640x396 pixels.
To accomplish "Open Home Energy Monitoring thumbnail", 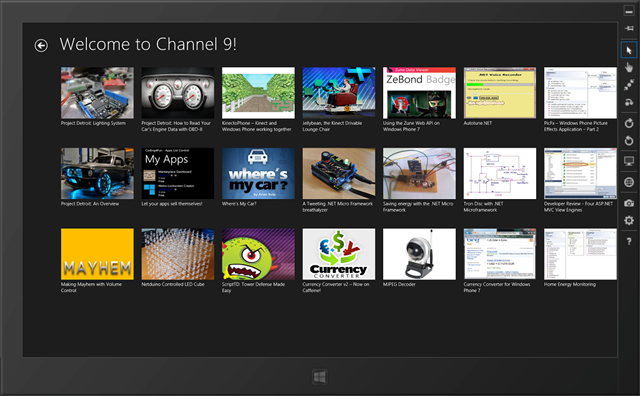I will [x=580, y=254].
